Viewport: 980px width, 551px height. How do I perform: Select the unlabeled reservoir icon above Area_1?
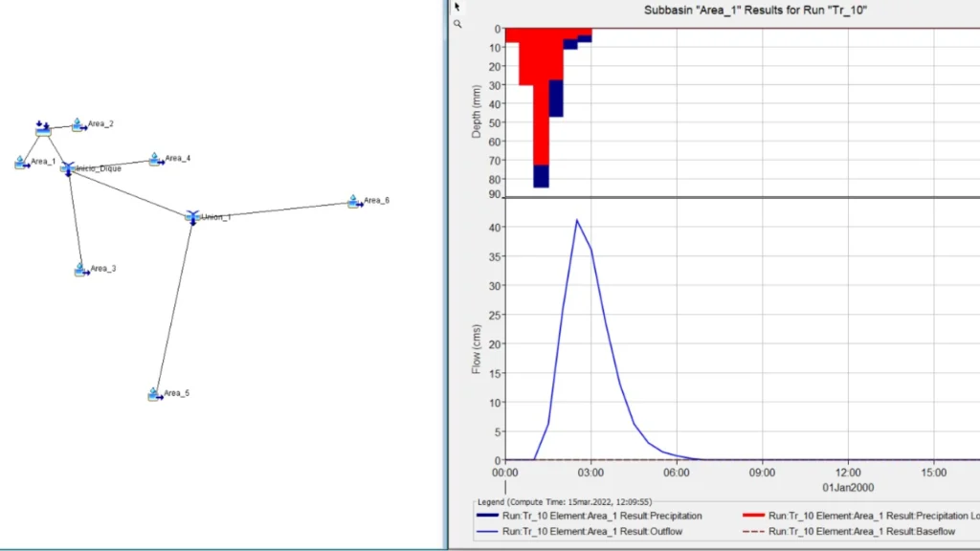[43, 128]
